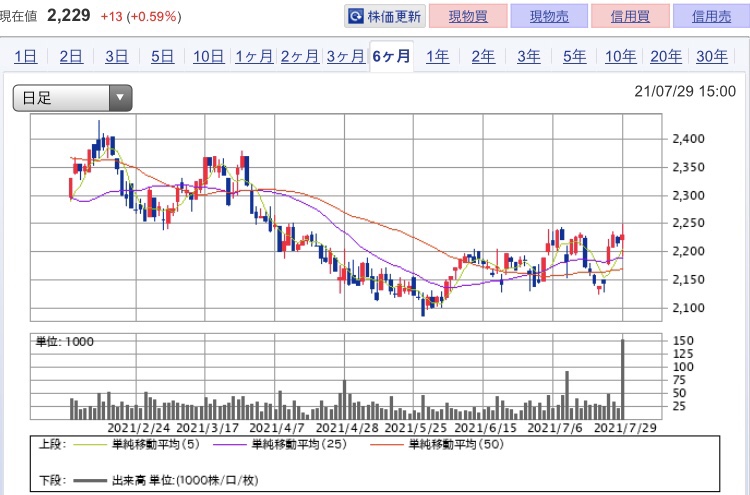Viewport: 750px width, 495px height.
Task: Click the timestamp 21/07/29 15:00
Action: pos(685,91)
